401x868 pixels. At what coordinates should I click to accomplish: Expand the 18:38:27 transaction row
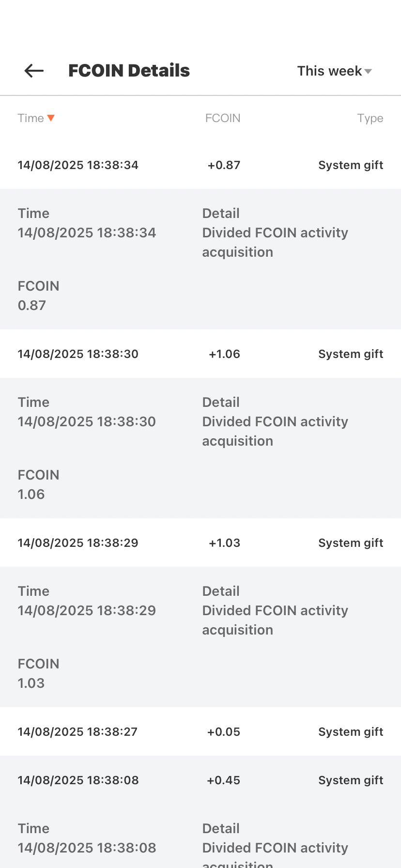(200, 731)
